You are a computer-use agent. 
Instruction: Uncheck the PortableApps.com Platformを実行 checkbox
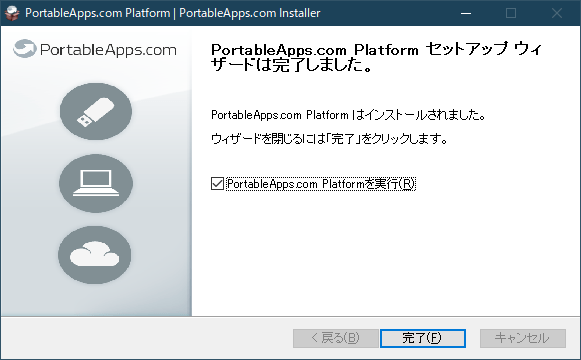pos(217,184)
